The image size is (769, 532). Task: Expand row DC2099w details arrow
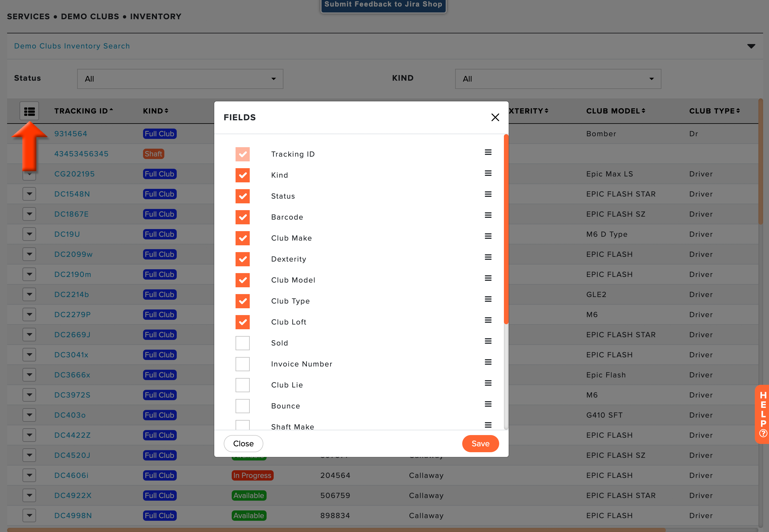29,254
